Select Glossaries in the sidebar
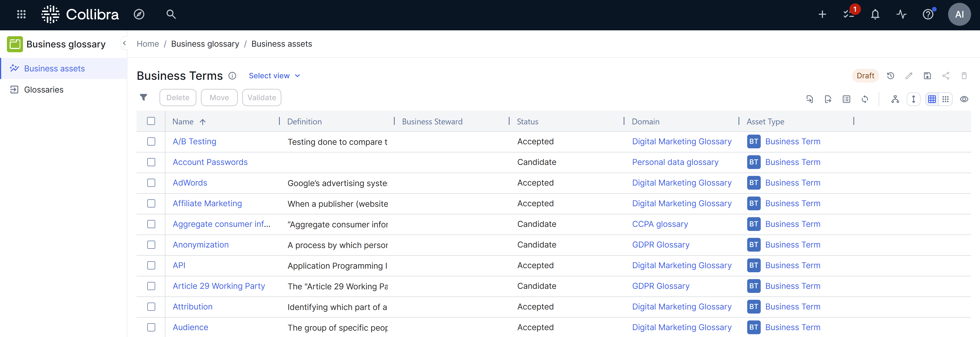The image size is (980, 337). point(64,90)
